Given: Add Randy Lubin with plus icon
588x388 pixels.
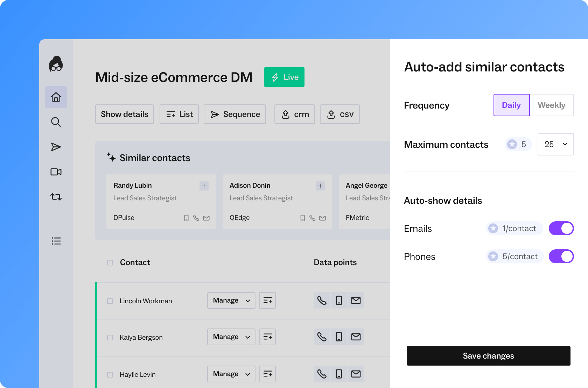Looking at the screenshot, I should point(204,186).
